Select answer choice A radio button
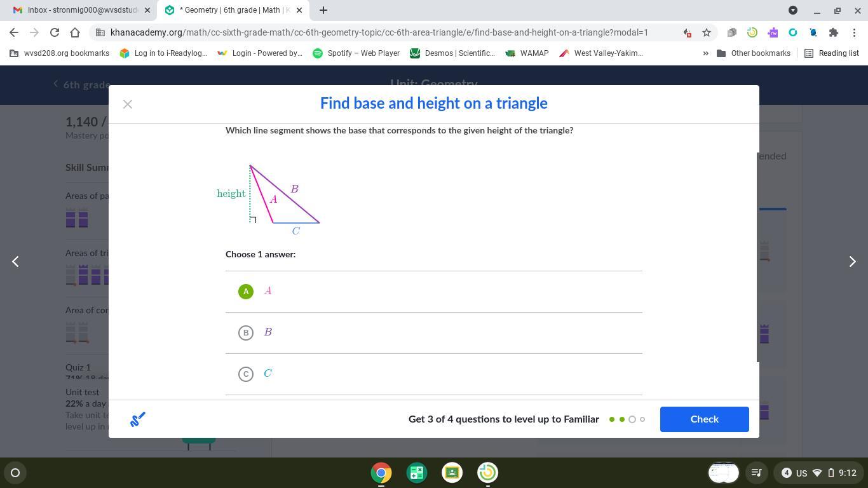Screen dimensions: 868x488 [x=246, y=292]
